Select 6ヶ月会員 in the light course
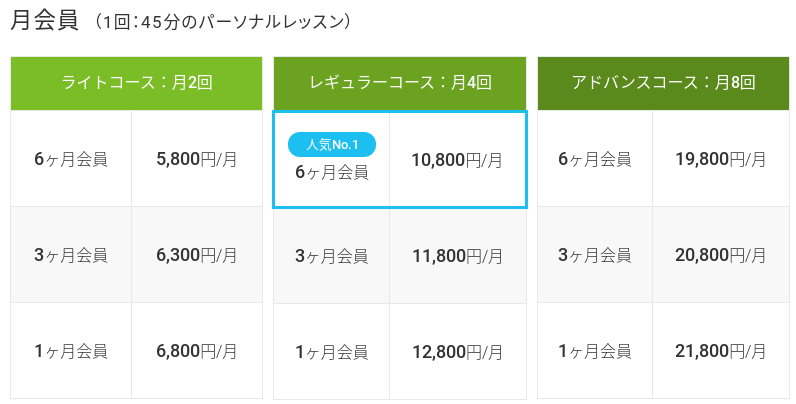 click(71, 159)
